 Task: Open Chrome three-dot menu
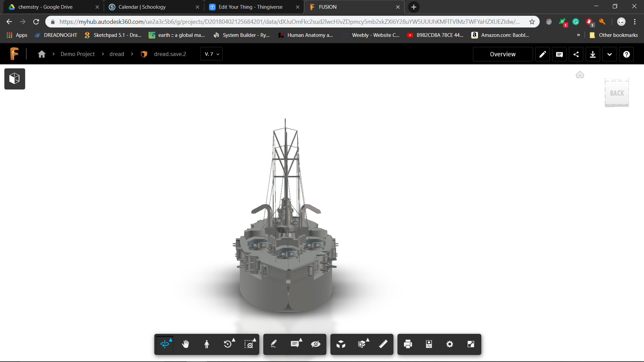tap(635, 22)
